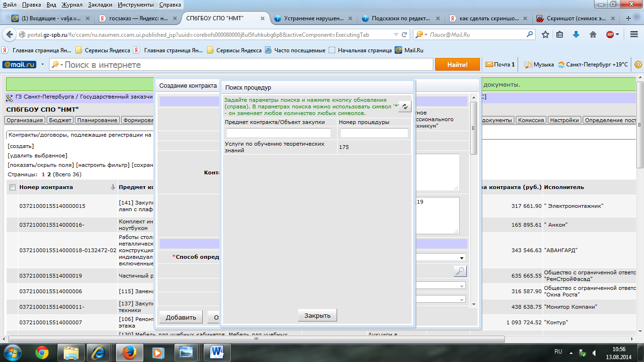Click the [удалить выбранное] link
Viewport: 644px width, 362px height.
pos(37,156)
